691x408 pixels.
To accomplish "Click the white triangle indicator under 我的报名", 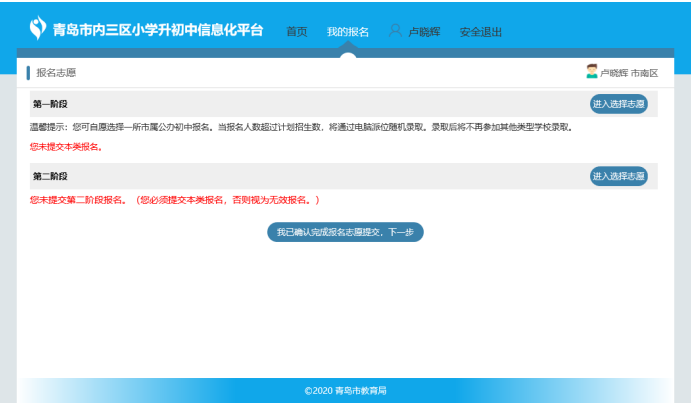I will point(348,53).
